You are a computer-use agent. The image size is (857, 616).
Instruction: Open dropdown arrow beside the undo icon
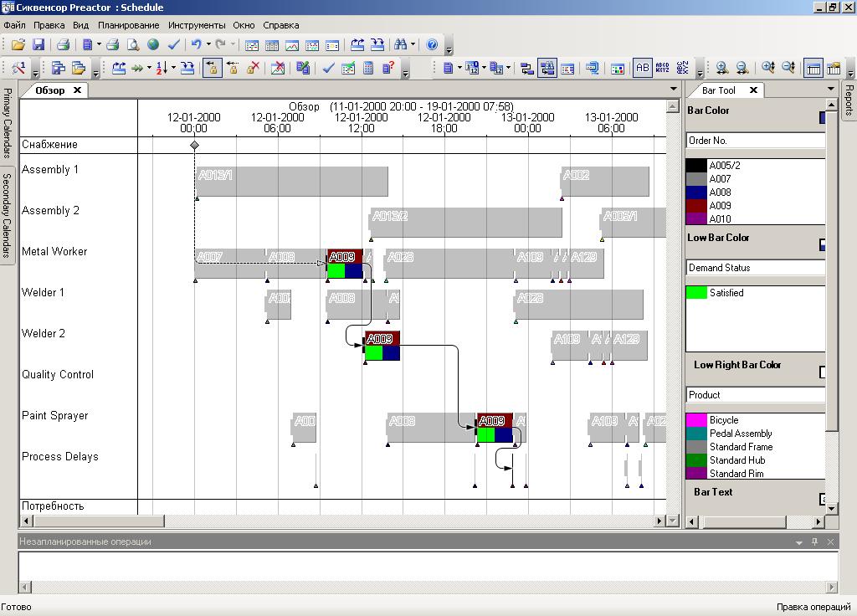coord(208,45)
